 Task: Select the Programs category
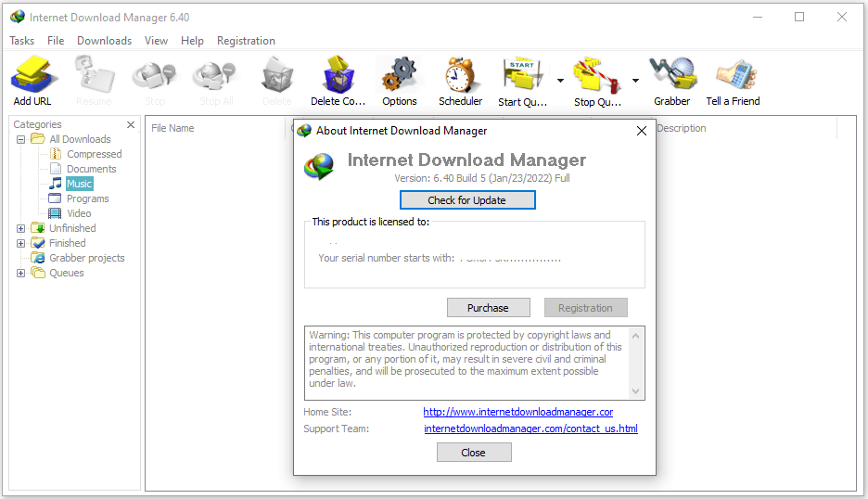tap(87, 198)
